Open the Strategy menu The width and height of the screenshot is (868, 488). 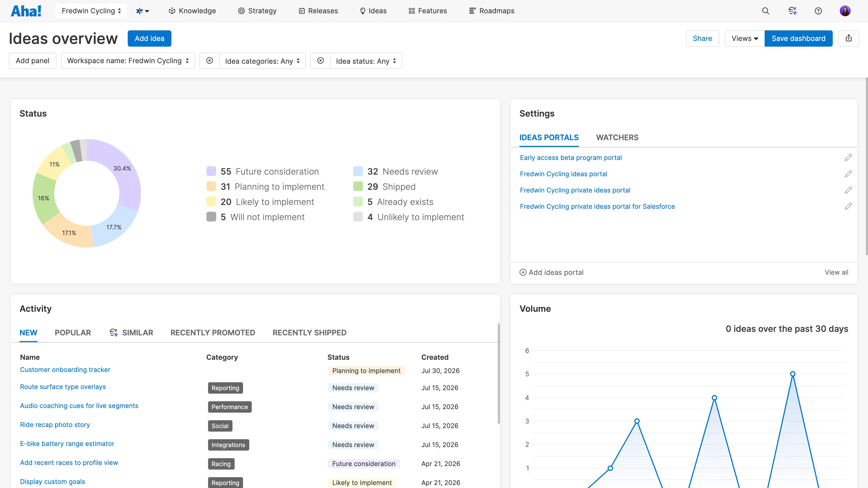pos(257,11)
